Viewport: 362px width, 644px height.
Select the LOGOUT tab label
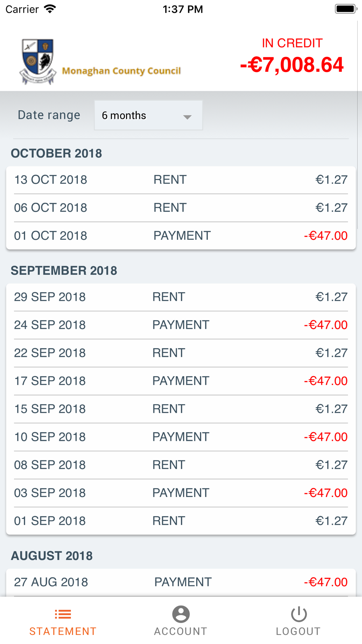tap(298, 631)
